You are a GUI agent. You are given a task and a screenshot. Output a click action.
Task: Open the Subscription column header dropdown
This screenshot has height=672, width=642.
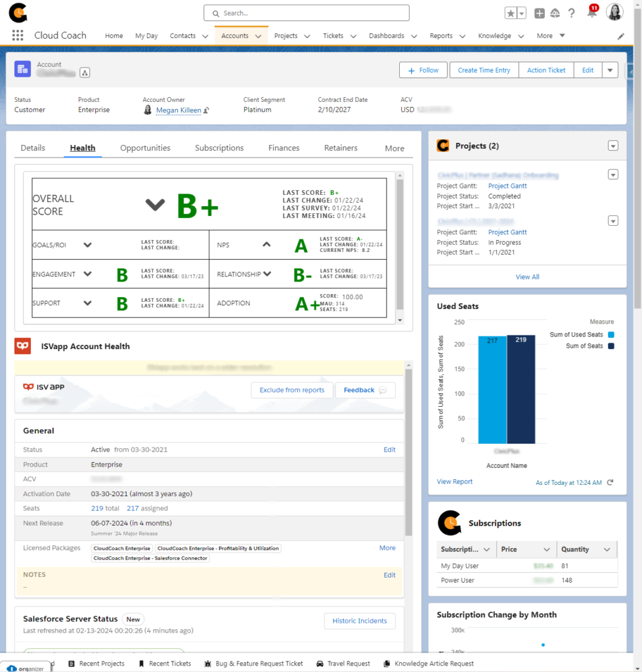(485, 549)
